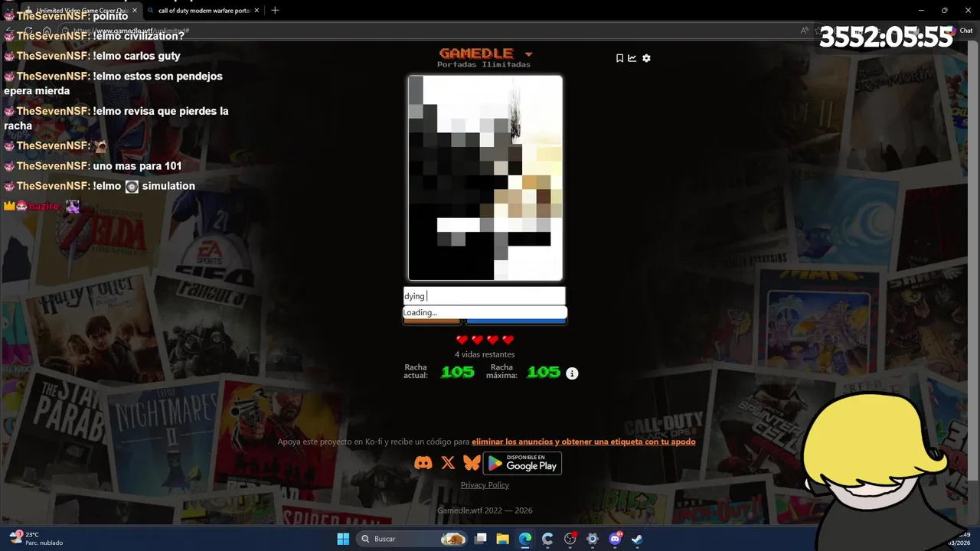
Task: Close the 'call of duty modern warfare' tab
Action: (x=257, y=11)
